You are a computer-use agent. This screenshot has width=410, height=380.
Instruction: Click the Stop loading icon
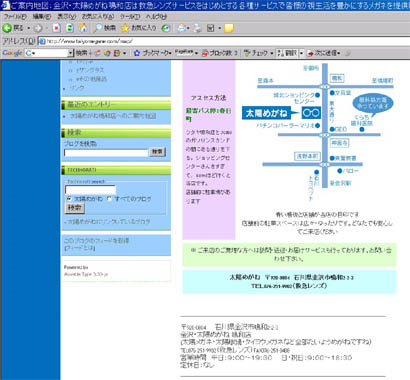click(56, 28)
